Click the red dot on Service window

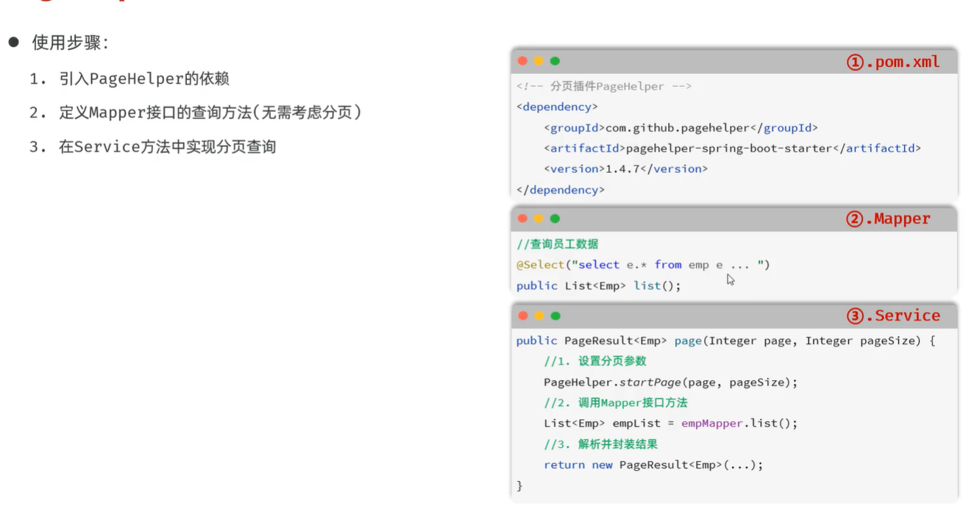click(x=522, y=316)
